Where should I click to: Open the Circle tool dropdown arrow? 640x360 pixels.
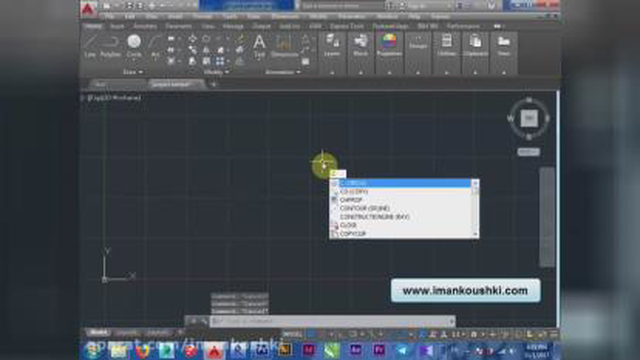tap(134, 60)
